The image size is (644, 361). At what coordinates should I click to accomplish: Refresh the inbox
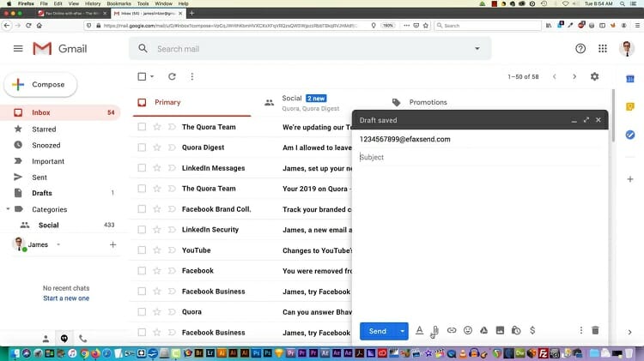pyautogui.click(x=172, y=76)
